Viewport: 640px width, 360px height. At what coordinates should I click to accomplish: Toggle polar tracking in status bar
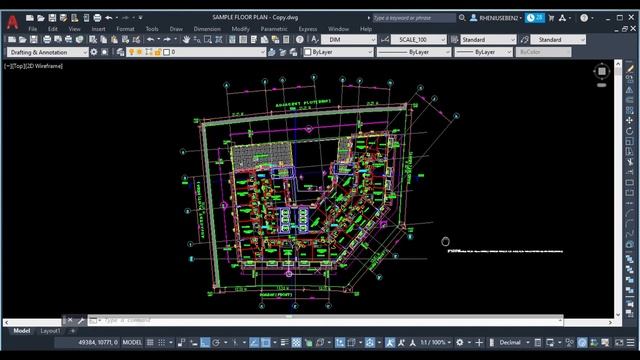pos(216,342)
